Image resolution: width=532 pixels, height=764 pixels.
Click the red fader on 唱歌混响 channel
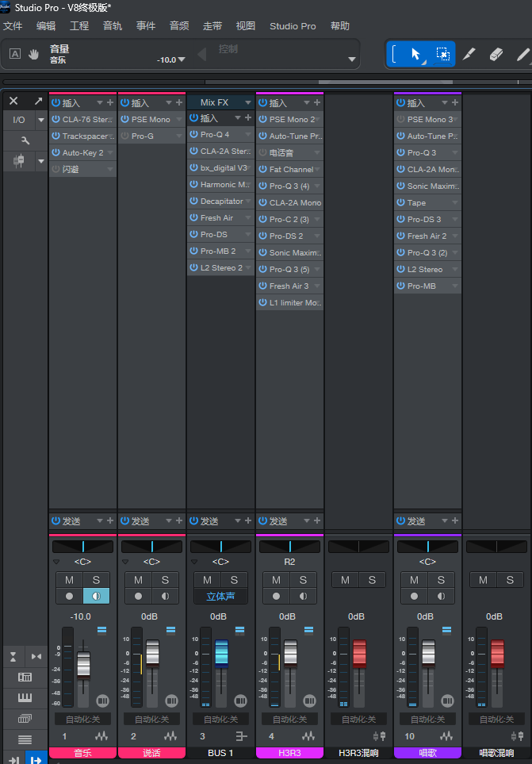coord(497,653)
